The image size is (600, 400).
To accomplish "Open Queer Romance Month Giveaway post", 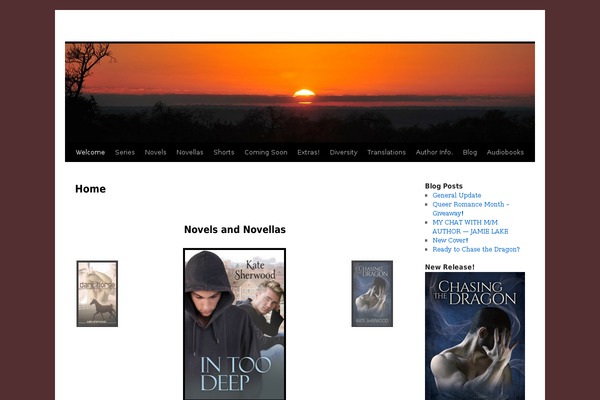I will tap(471, 209).
